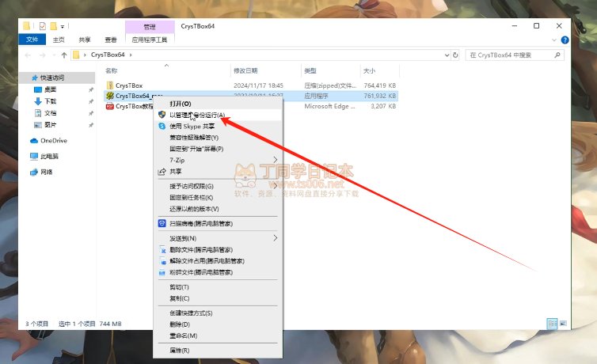Click the 粉碎文件 shredder icon
597x364 pixels.
pos(162,272)
